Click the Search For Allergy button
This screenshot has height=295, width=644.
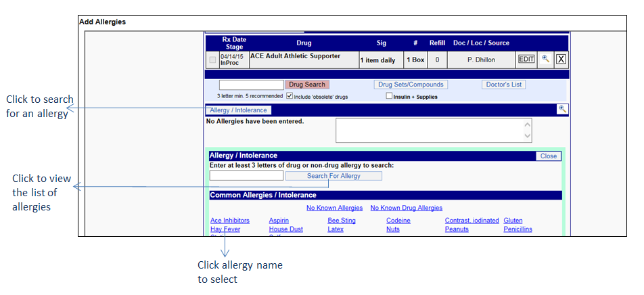point(333,176)
